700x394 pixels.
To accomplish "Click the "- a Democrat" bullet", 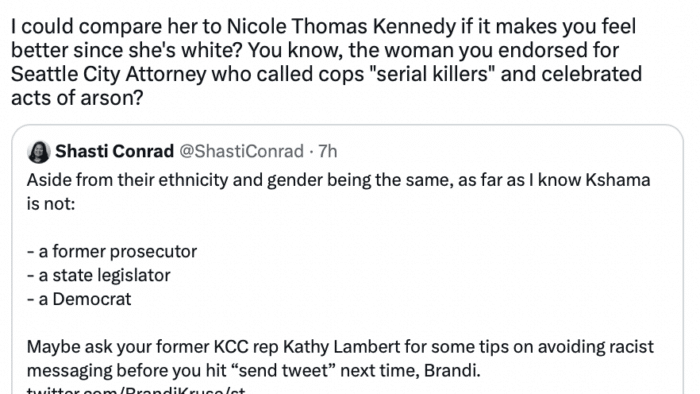I will pos(79,299).
